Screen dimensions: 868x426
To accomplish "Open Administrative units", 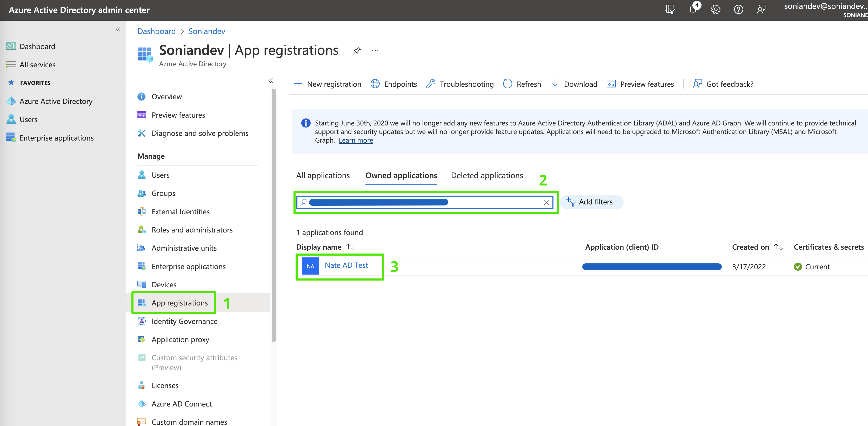I will tap(177, 248).
